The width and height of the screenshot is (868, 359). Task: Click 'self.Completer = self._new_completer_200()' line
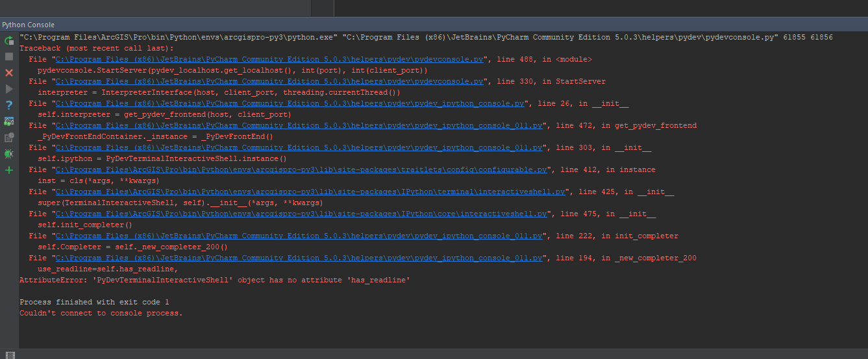(x=132, y=247)
